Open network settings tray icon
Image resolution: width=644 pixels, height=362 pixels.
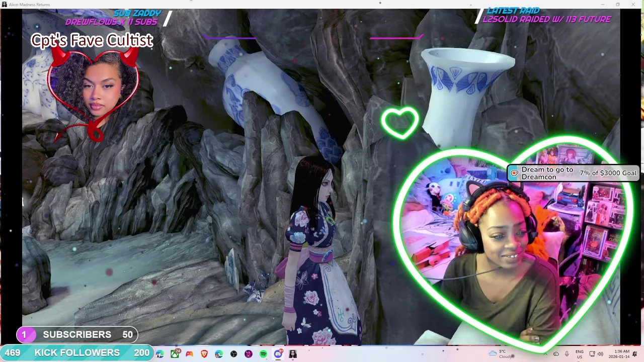592,354
